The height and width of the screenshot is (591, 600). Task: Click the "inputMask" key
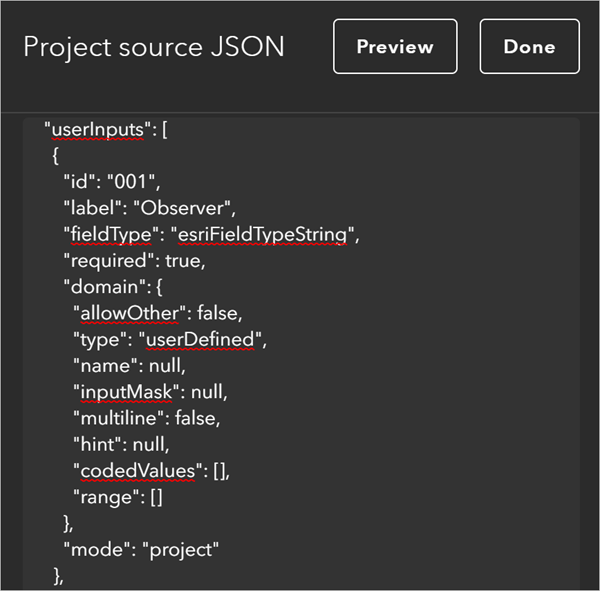click(x=119, y=392)
